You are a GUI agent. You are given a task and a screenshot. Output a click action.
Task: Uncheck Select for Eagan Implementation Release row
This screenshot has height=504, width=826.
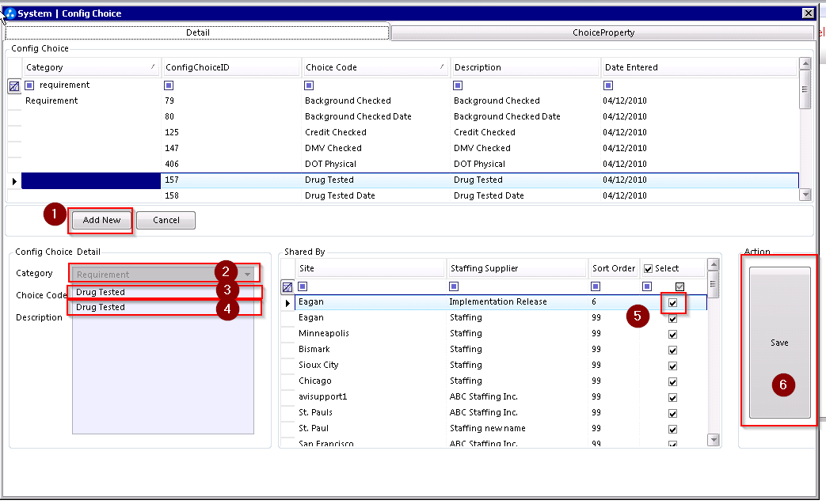coord(672,302)
